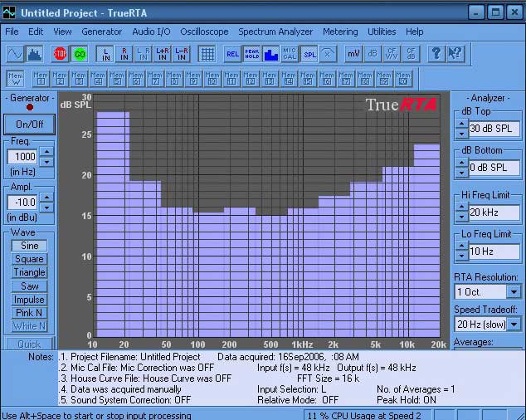Decrease generator frequency with down arrow
Viewport: 526px width, 420px height.
(x=46, y=162)
